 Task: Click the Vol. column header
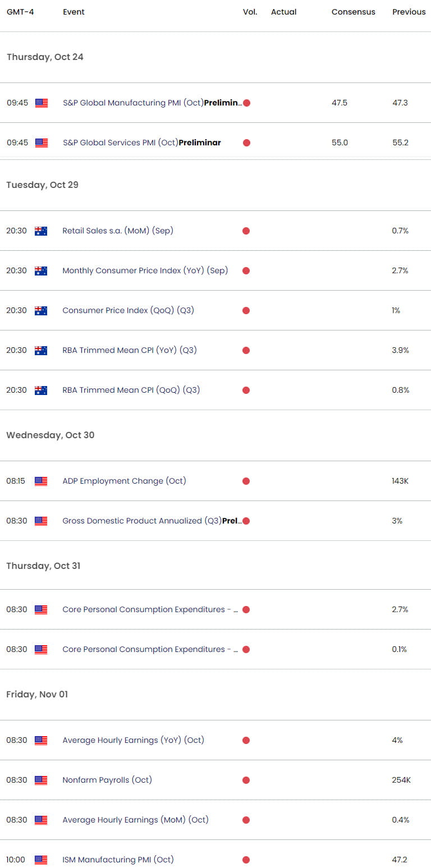coord(250,12)
